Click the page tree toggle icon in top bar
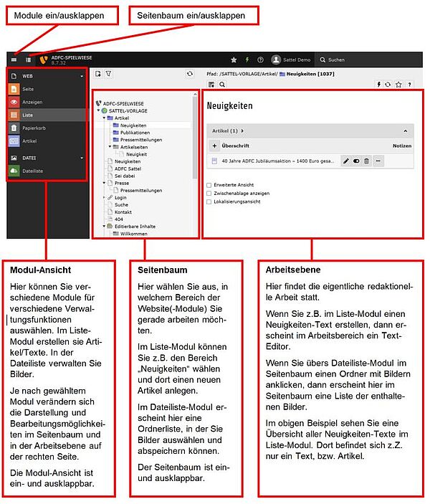 click(x=28, y=60)
